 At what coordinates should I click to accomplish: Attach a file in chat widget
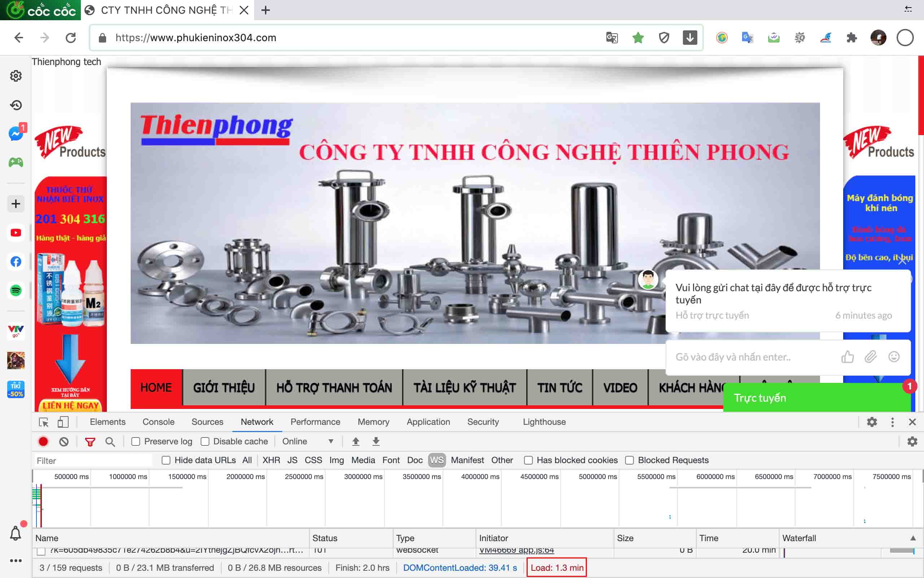[x=871, y=357]
